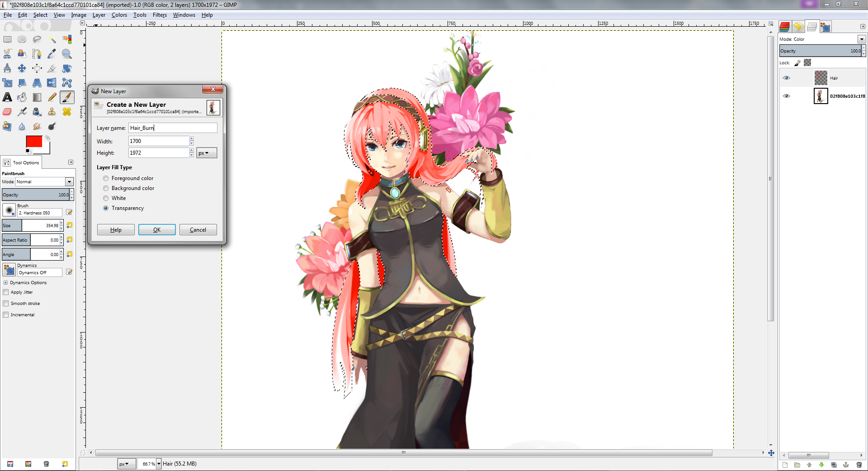Screen dimensions: 868x471
Task: Lower layer with the green down arrow
Action: (x=821, y=465)
